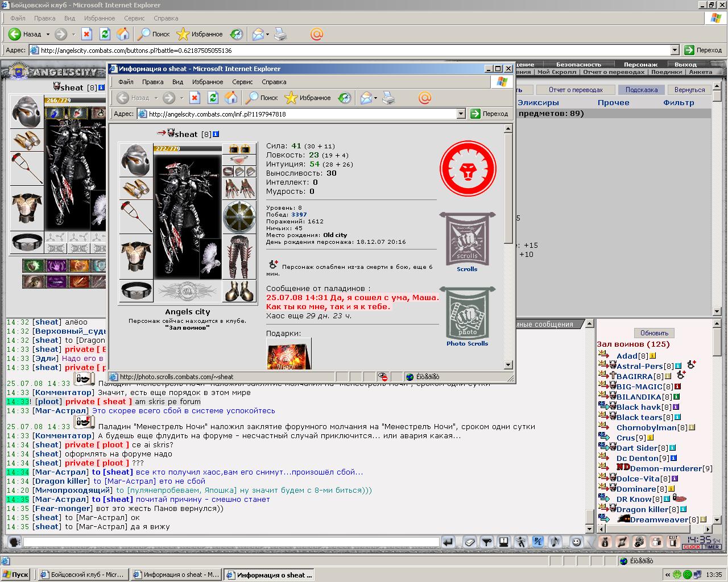Click the popup window vertical scrollbar

[508, 246]
